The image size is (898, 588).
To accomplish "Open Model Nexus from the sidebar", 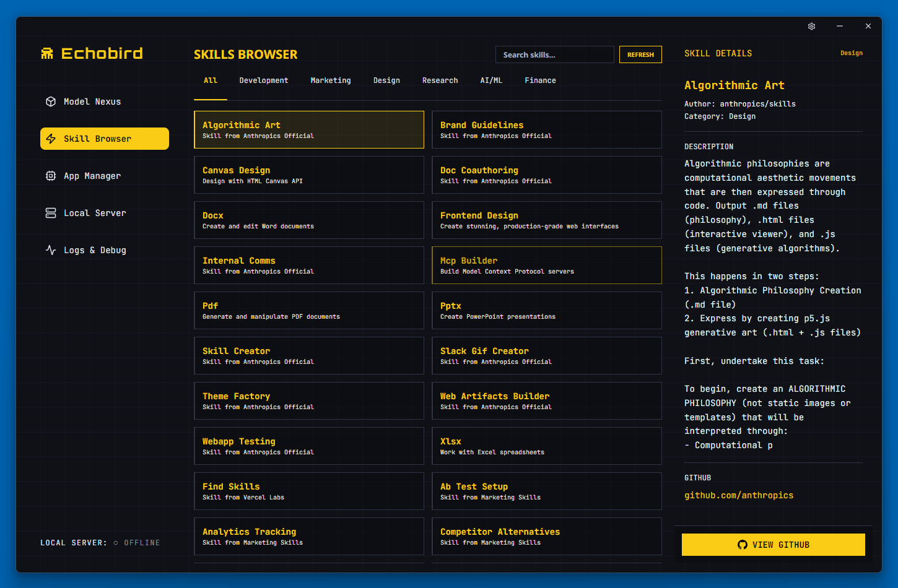I will coord(92,102).
